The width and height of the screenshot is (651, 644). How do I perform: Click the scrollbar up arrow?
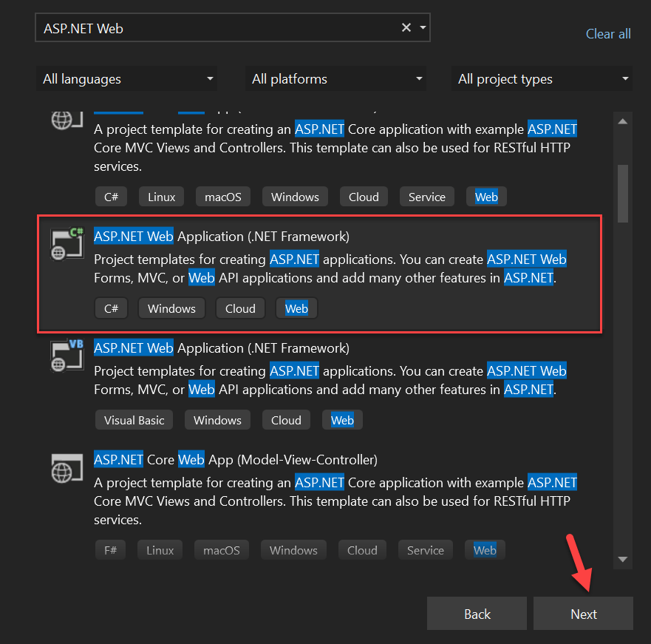point(622,121)
